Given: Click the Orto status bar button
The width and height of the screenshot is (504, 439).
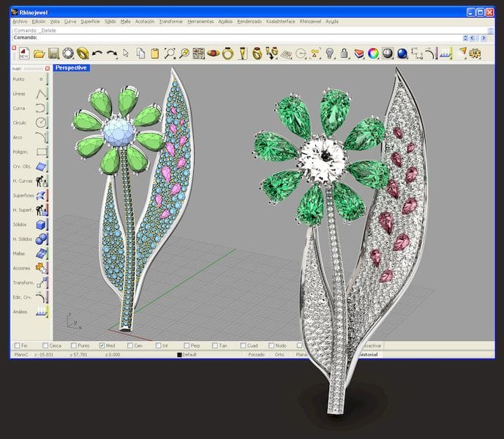Looking at the screenshot, I should [x=279, y=354].
